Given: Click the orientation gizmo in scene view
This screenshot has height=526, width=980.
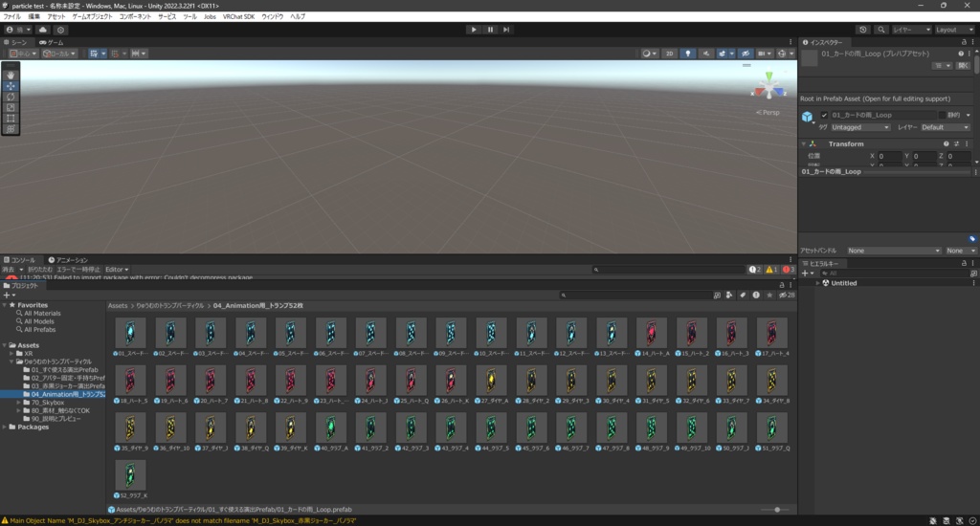Looking at the screenshot, I should point(768,87).
